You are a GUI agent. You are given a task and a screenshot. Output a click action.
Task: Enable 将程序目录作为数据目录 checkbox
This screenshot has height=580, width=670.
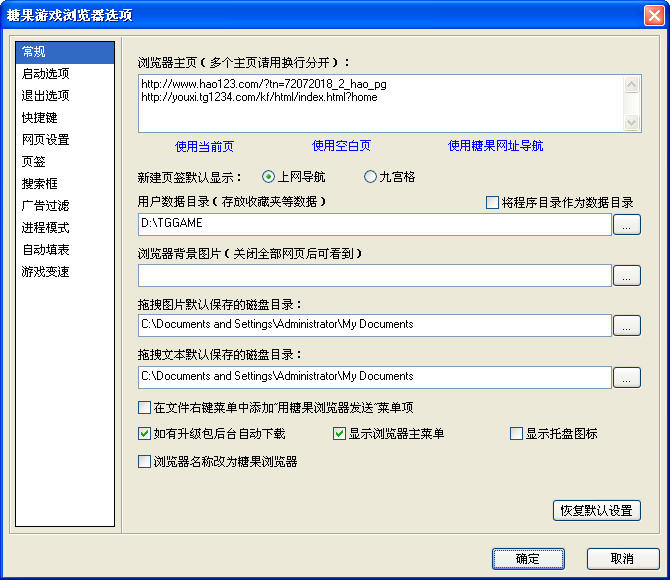coord(492,203)
